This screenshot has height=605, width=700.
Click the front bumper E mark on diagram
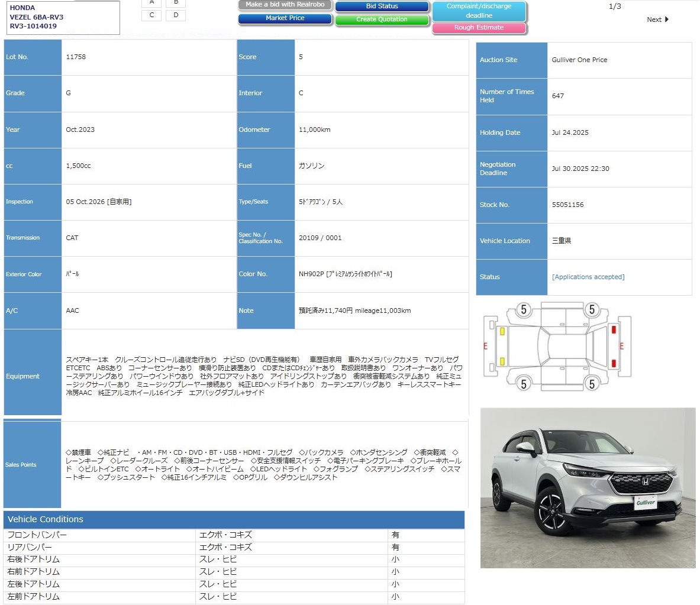pos(486,346)
